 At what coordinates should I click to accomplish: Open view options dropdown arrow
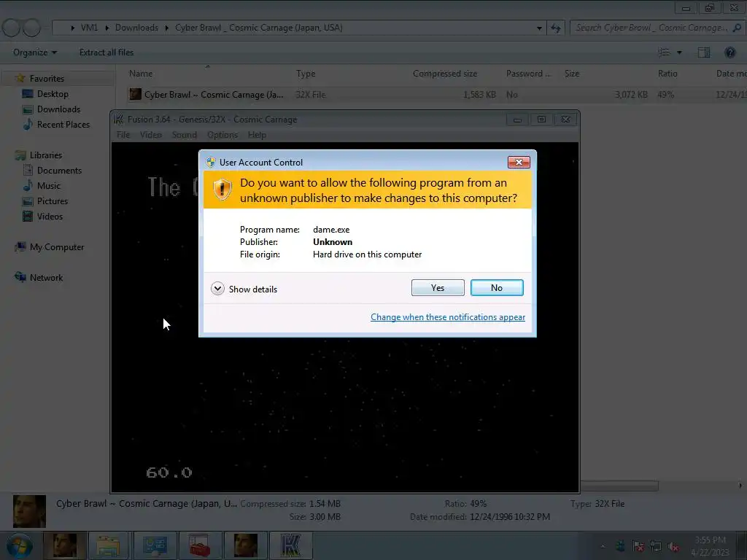click(679, 52)
